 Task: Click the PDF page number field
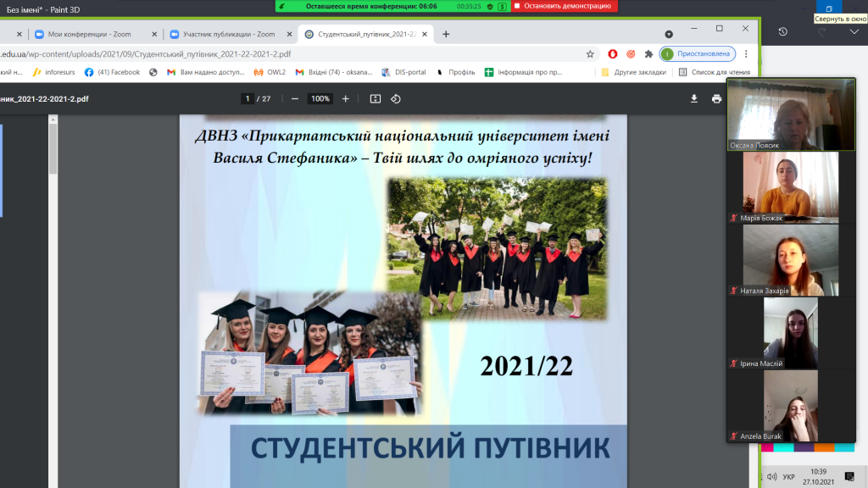point(248,98)
